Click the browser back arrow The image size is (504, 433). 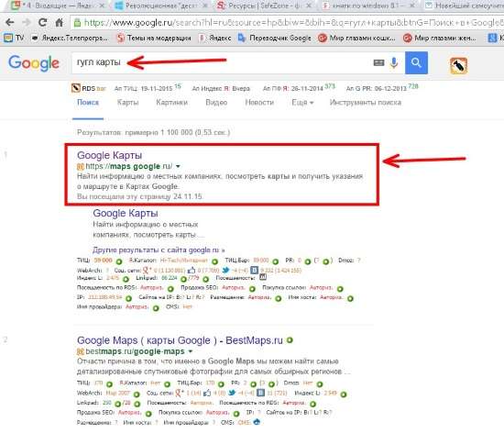10,22
